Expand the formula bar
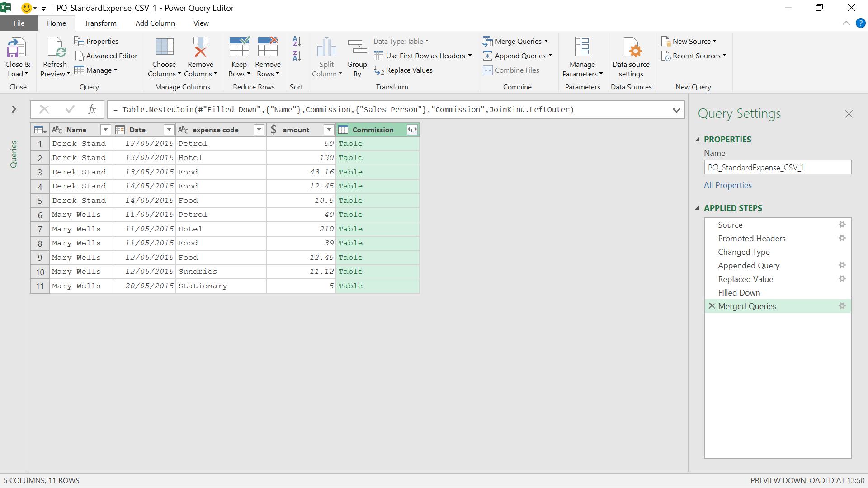The height and width of the screenshot is (488, 868). coord(676,110)
